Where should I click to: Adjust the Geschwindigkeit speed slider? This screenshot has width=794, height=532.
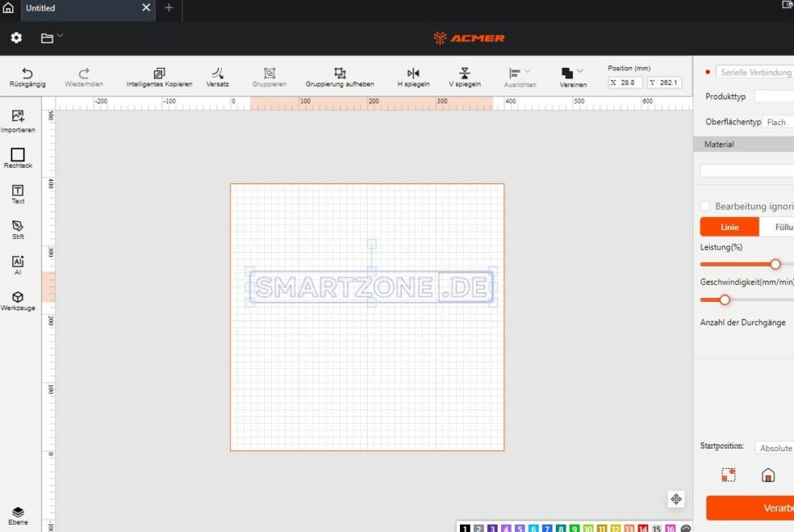tap(724, 300)
